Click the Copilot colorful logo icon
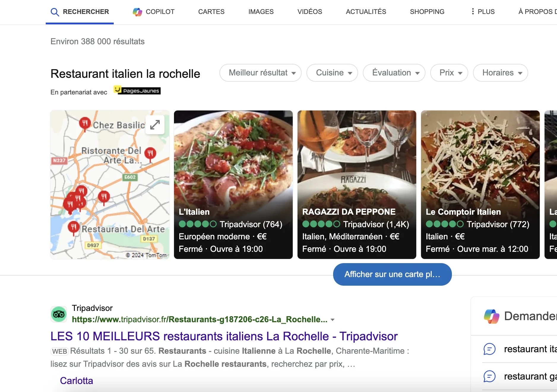The height and width of the screenshot is (392, 557). coord(137,12)
